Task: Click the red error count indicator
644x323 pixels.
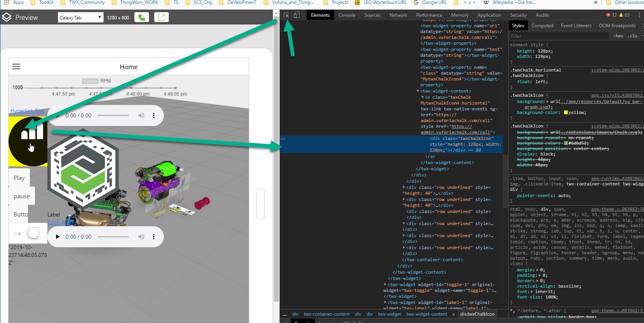Action: point(611,15)
